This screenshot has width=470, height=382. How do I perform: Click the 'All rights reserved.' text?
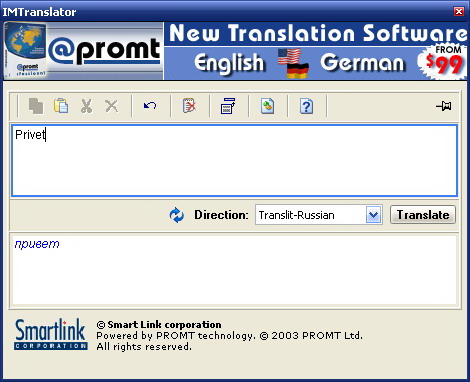[x=144, y=347]
